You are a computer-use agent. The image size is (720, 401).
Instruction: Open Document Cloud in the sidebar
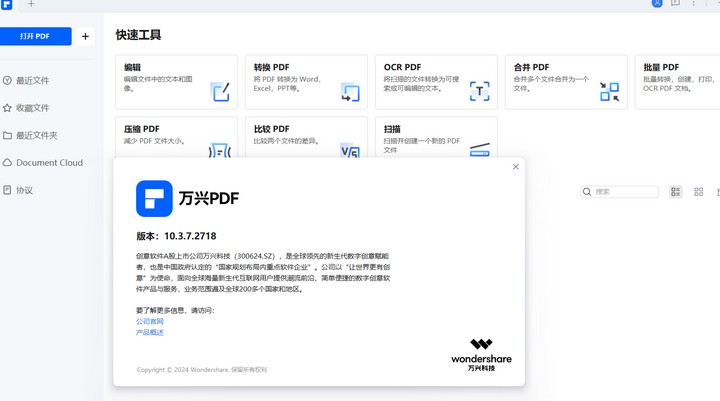[49, 163]
